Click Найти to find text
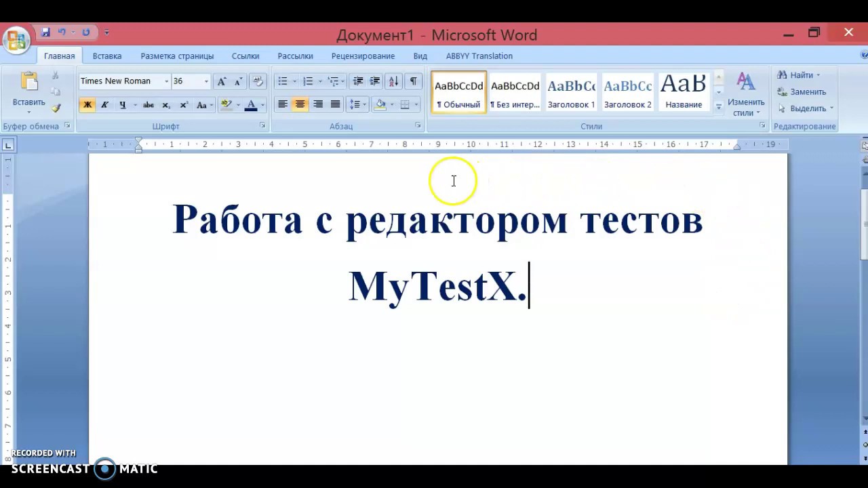Image resolution: width=868 pixels, height=488 pixels. point(798,75)
